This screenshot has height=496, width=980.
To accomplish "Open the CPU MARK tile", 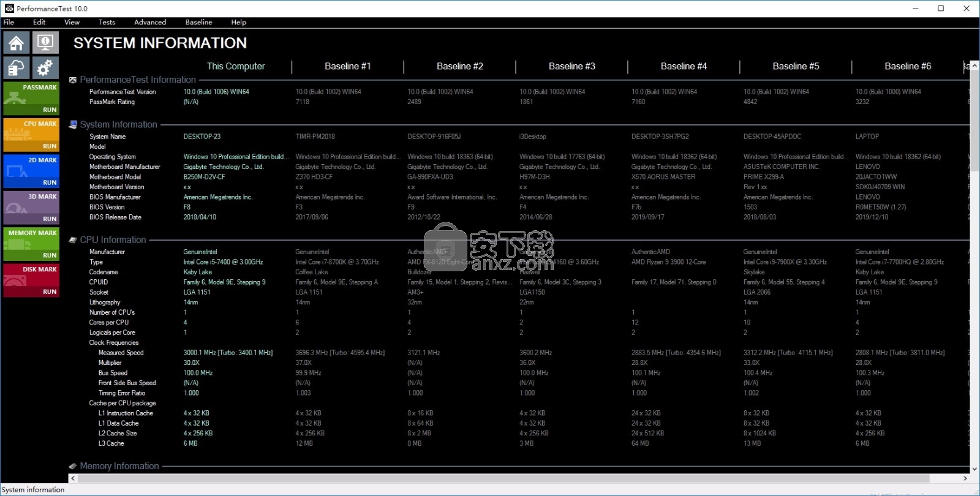I will [x=31, y=135].
